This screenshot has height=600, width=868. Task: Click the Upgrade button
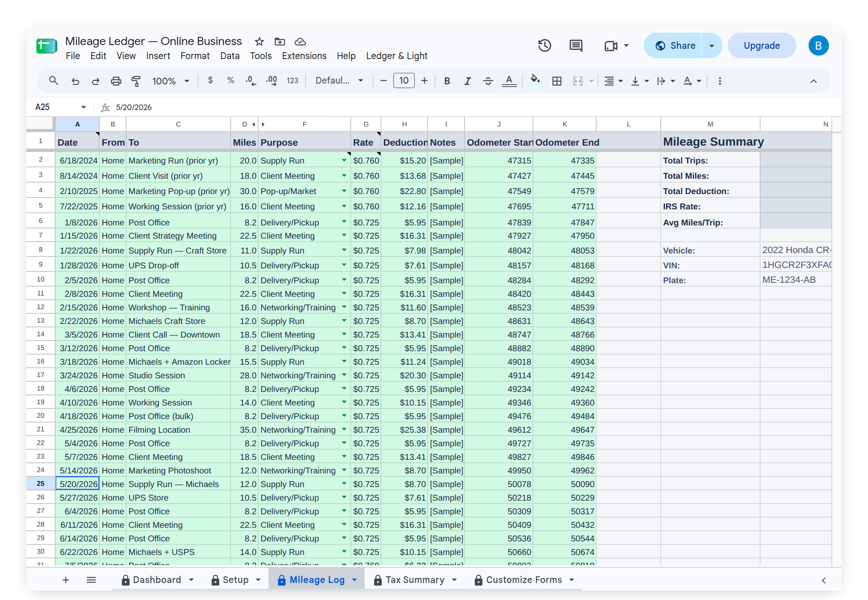pyautogui.click(x=762, y=45)
